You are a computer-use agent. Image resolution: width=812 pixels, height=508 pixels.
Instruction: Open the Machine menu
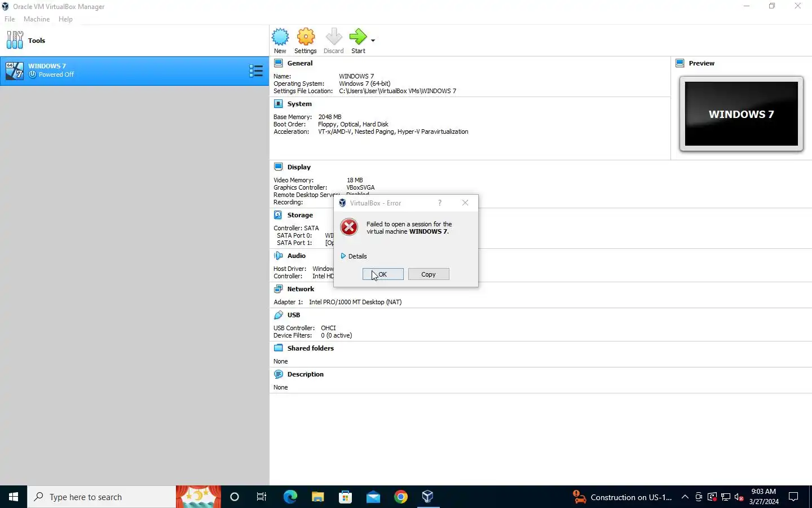coord(37,19)
